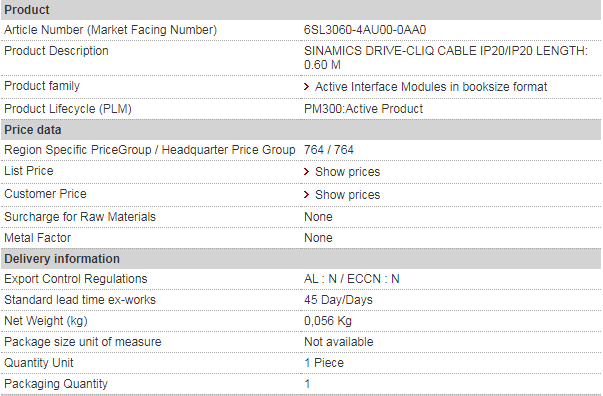The image size is (603, 396).
Task: Click red arrow icon beside Product family link
Action: pyautogui.click(x=306, y=87)
